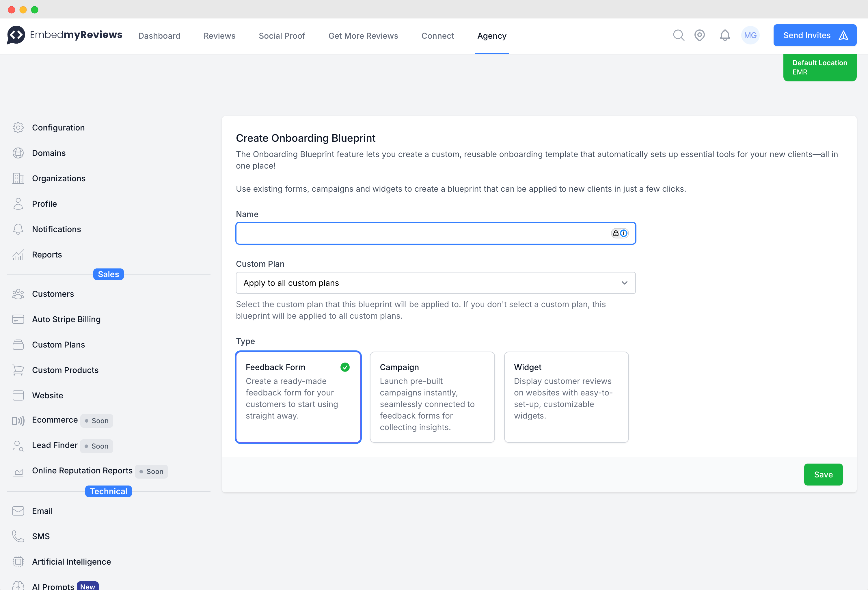Viewport: 868px width, 590px height.
Task: Click the Domains globe icon
Action: [x=18, y=153]
